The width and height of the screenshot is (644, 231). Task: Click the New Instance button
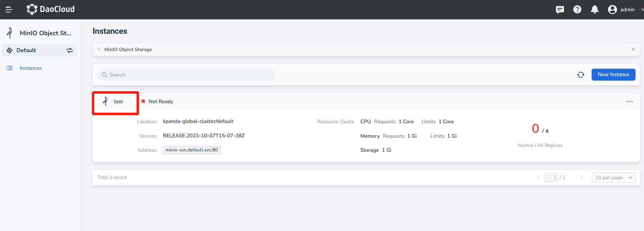[613, 75]
